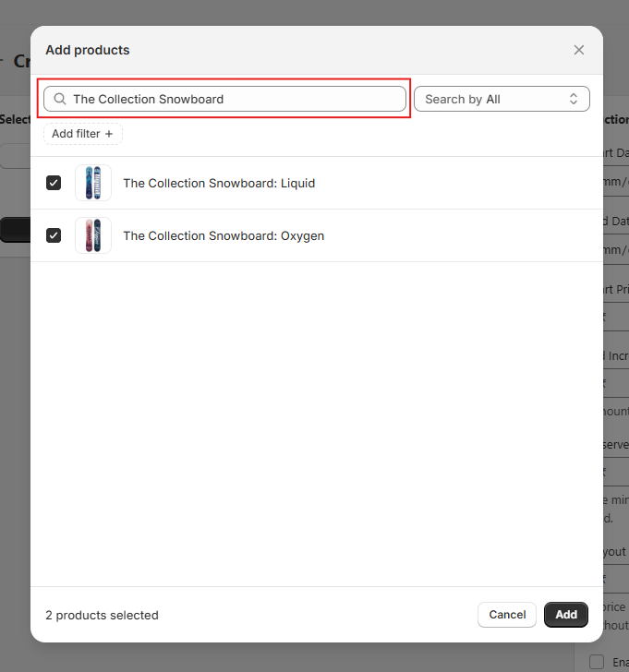Click the dark button behind dialog's left edge
Image resolution: width=629 pixels, height=672 pixels.
14,230
